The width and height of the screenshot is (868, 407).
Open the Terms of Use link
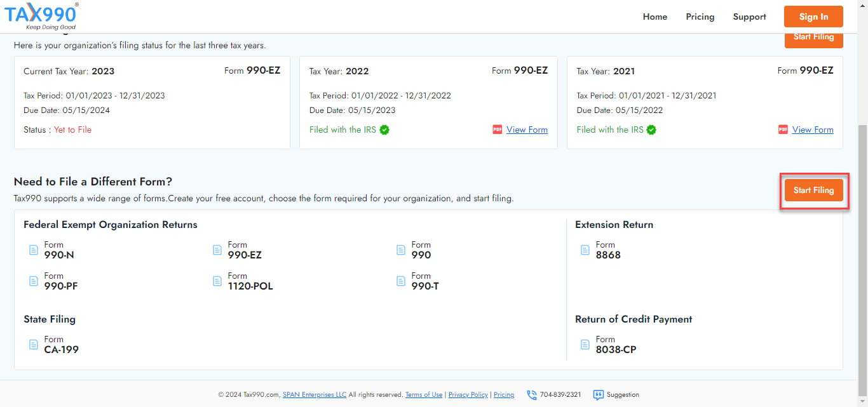tap(424, 395)
